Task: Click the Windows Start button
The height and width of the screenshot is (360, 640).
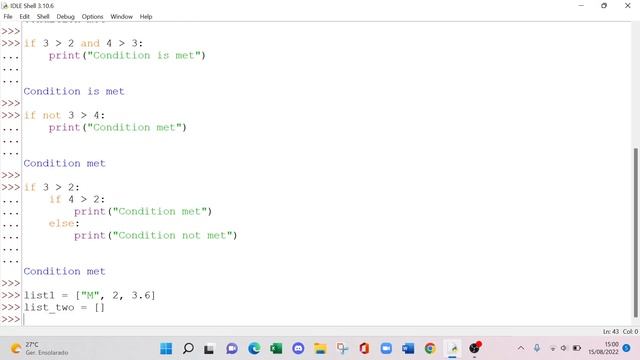Action: tap(166, 349)
